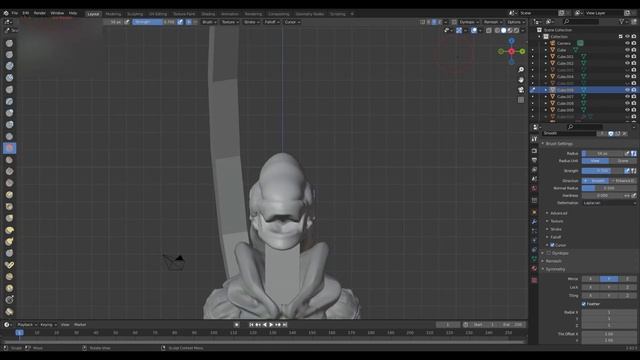Toggle the Feather symmetry checkbox

pos(584,304)
